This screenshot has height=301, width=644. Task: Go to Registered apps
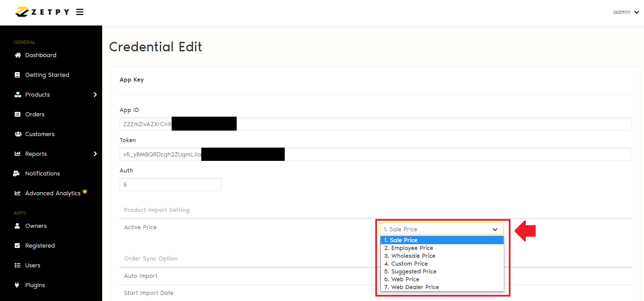[40, 246]
